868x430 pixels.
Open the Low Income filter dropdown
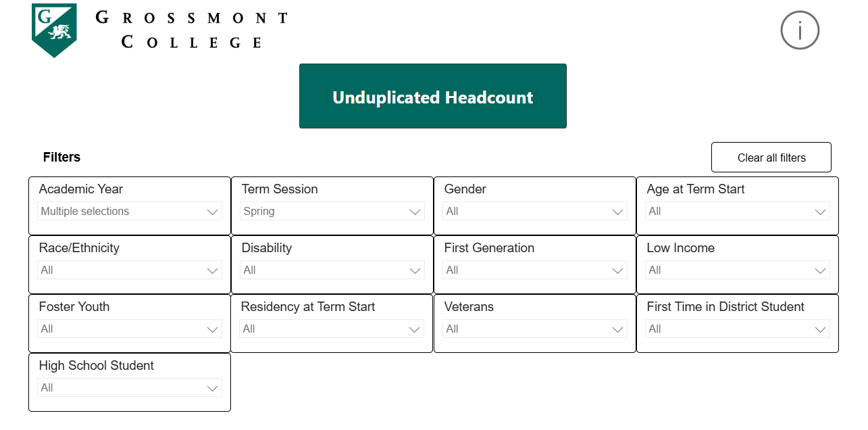pyautogui.click(x=737, y=270)
